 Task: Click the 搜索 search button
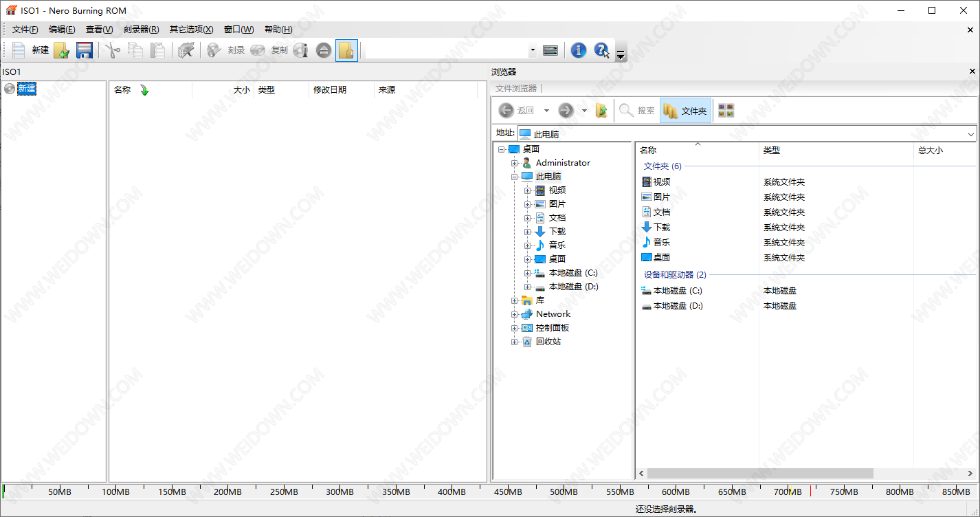pyautogui.click(x=637, y=110)
